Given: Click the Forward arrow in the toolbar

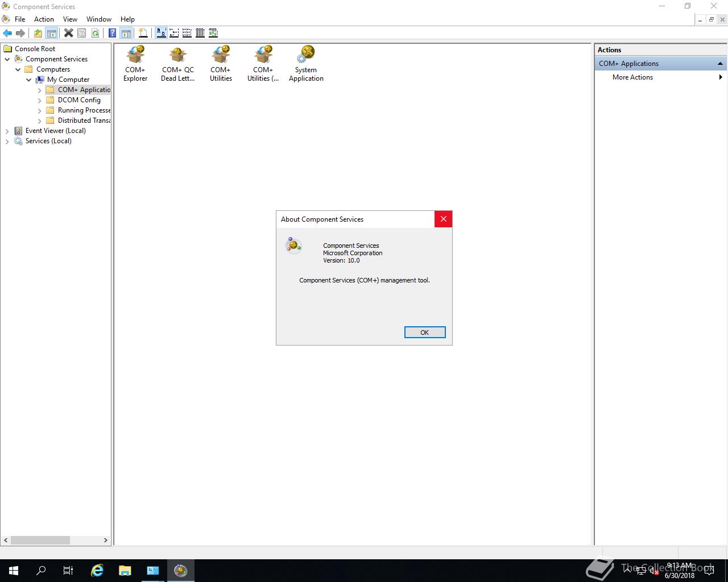Looking at the screenshot, I should 20,33.
